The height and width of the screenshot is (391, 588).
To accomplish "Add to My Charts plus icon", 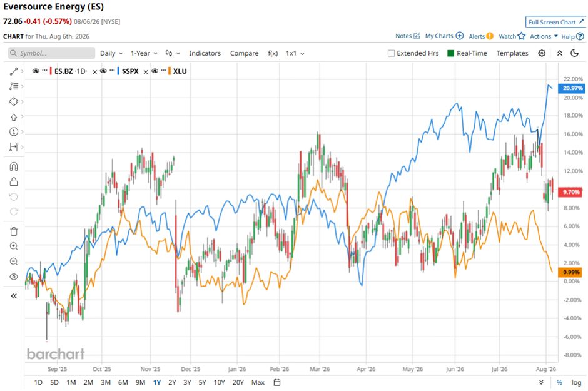I will click(x=459, y=36).
